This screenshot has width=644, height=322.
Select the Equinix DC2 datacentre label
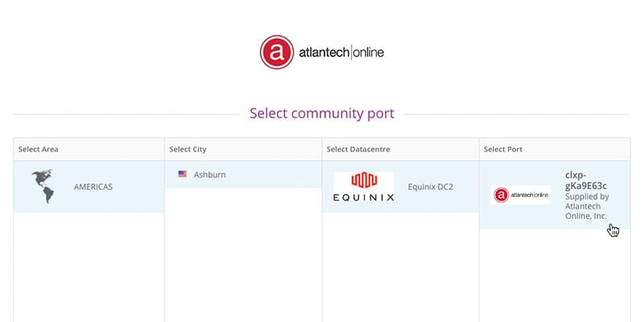431,187
